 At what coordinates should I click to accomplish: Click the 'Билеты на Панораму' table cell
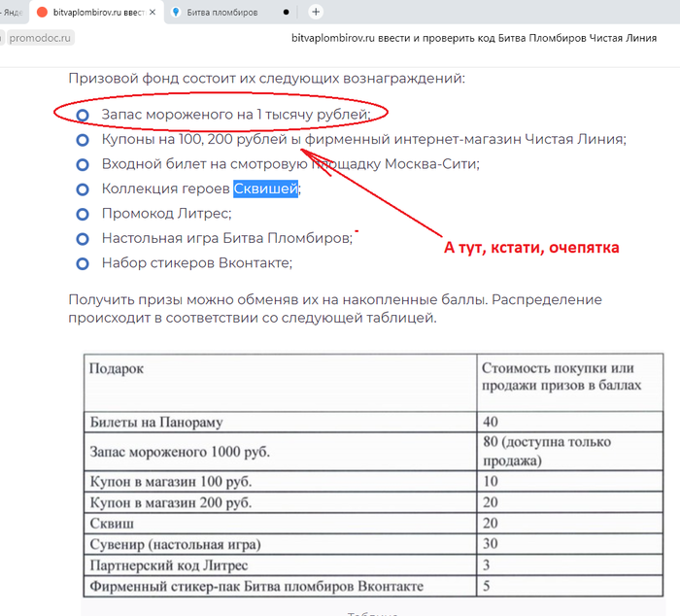(x=280, y=422)
